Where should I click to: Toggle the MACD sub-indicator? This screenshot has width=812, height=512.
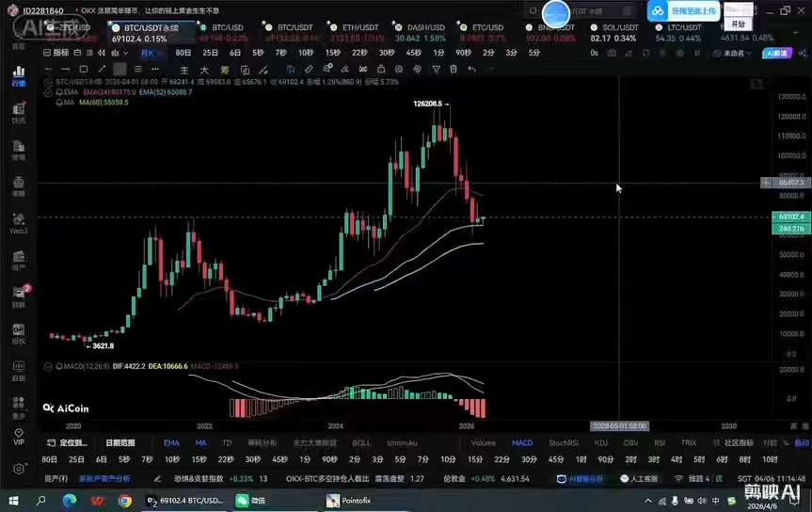(522, 443)
